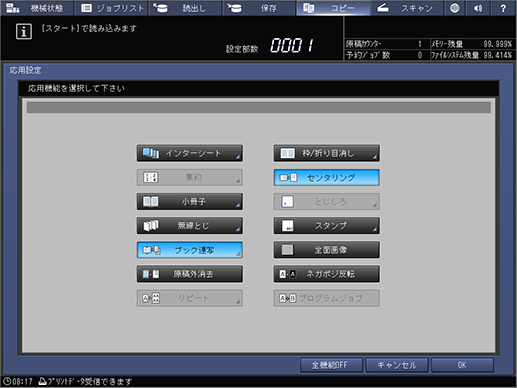Click the speaker volume icon

pyautogui.click(x=479, y=8)
